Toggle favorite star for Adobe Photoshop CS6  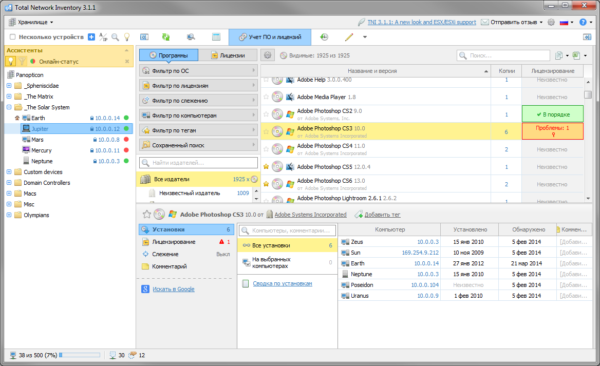(x=266, y=184)
